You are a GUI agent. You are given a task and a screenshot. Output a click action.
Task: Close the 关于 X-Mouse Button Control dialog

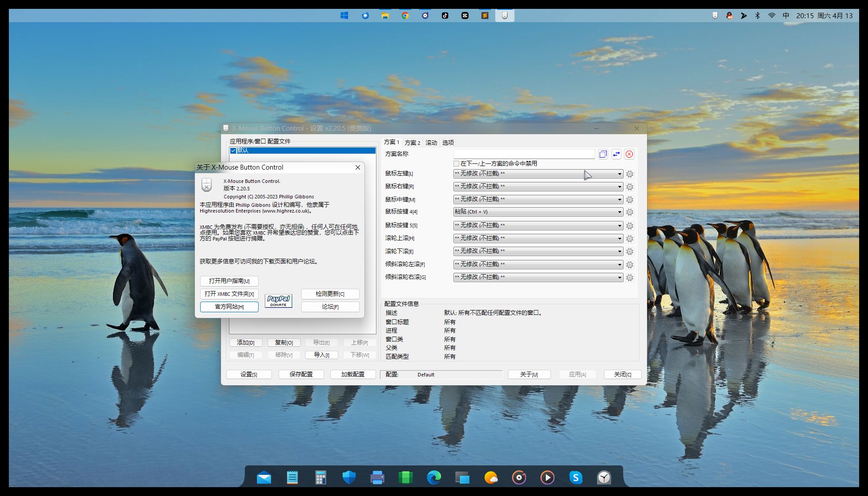358,167
